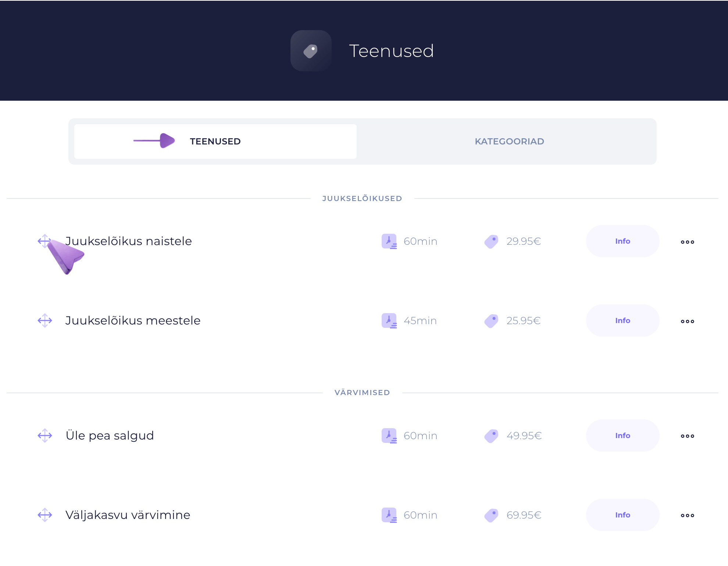Click duration clock icon for Juukselõikus naistele
The height and width of the screenshot is (566, 728).
pos(389,241)
